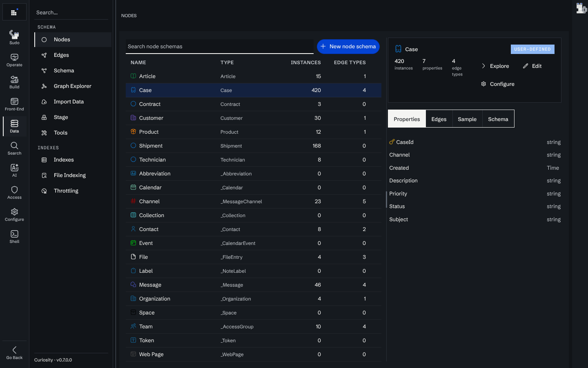Open Indexes from sidebar
Screen dimensions: 588x368
click(73, 160)
